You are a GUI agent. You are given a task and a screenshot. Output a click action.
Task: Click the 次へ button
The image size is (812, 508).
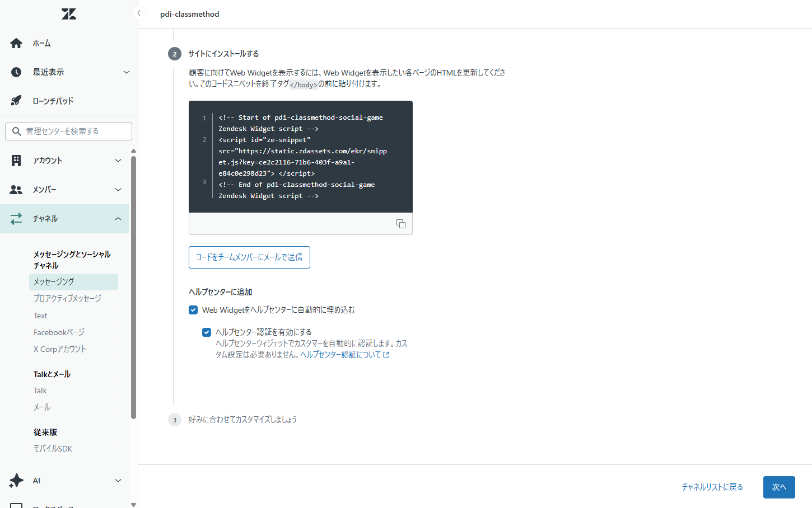[779, 487]
